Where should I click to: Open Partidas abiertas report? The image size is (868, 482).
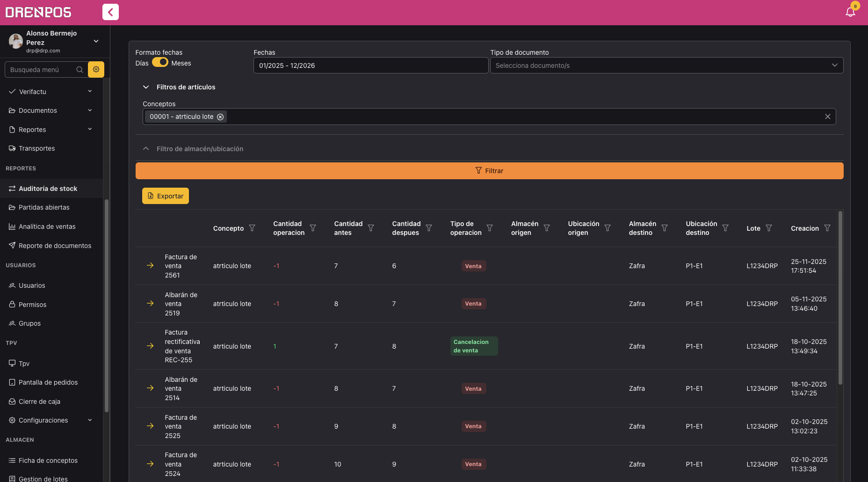tap(44, 207)
